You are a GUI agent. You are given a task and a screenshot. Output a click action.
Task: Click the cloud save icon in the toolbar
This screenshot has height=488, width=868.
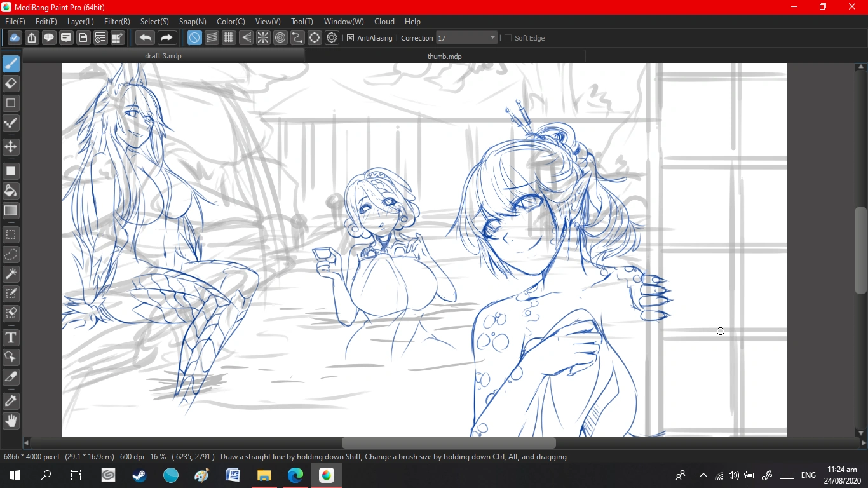click(15, 38)
